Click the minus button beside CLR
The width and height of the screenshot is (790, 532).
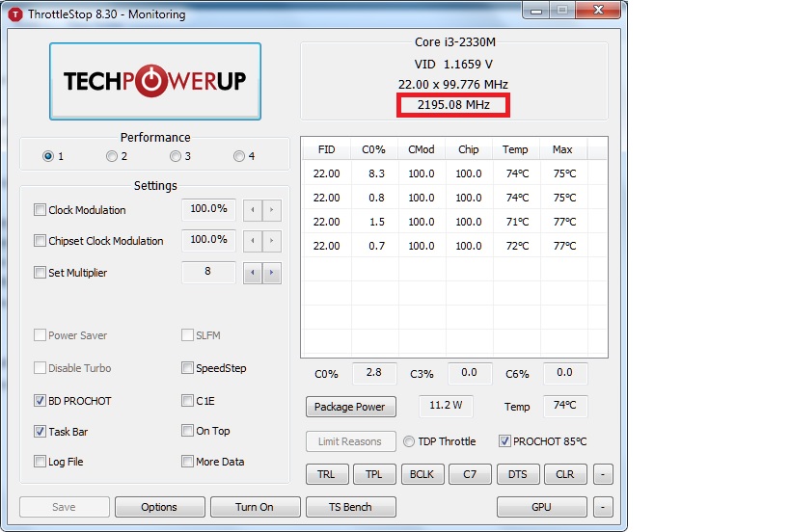602,474
